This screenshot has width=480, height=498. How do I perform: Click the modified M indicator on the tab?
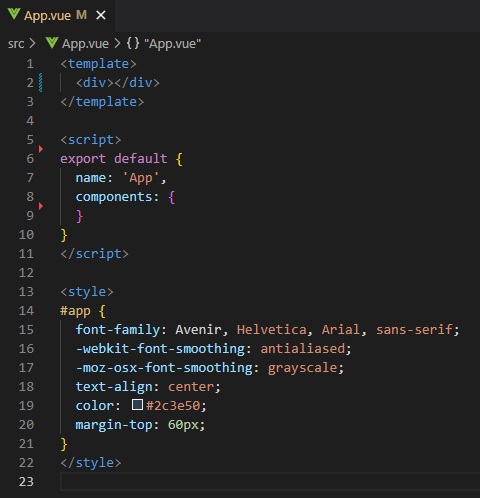click(81, 15)
